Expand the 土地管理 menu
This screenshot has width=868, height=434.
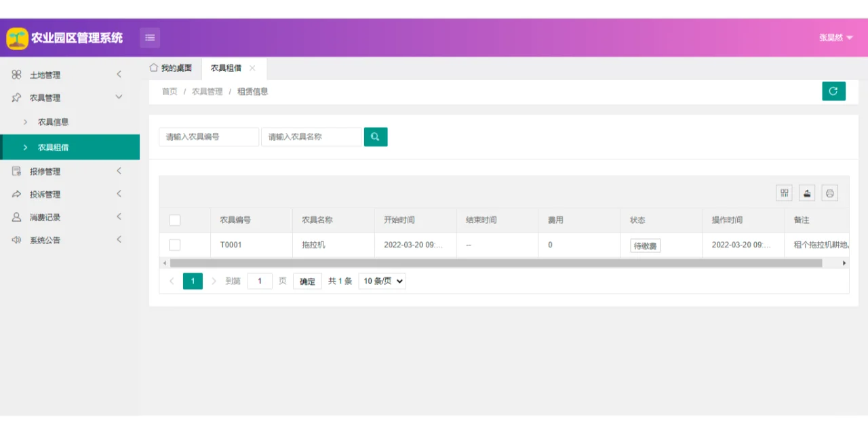pyautogui.click(x=119, y=75)
